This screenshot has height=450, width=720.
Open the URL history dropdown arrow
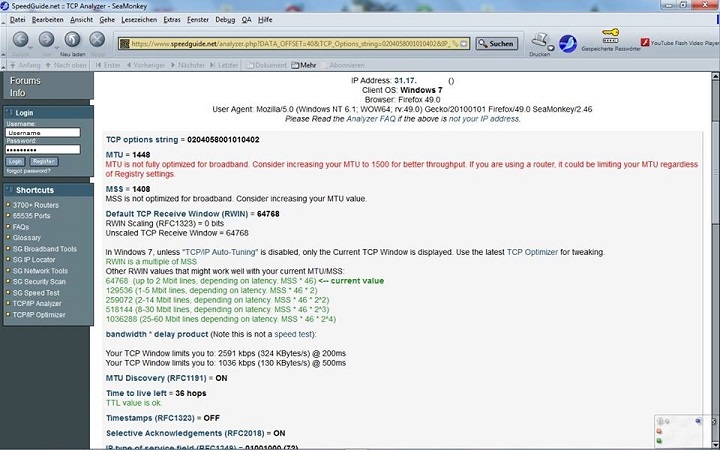(x=464, y=44)
